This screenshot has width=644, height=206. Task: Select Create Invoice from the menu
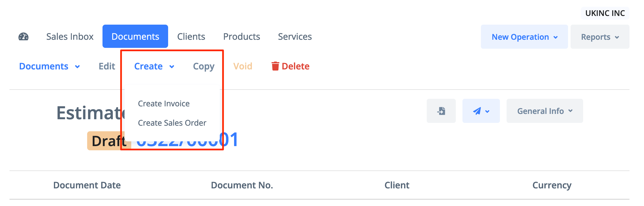coord(164,104)
